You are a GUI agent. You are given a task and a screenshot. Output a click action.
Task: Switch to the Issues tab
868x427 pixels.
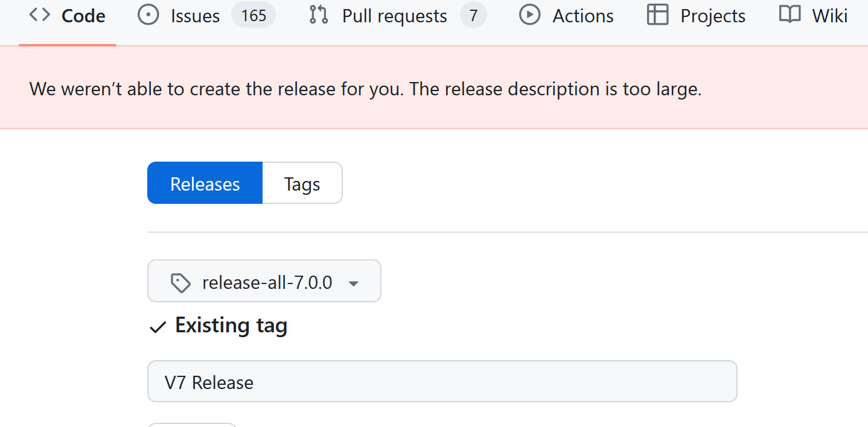(194, 15)
